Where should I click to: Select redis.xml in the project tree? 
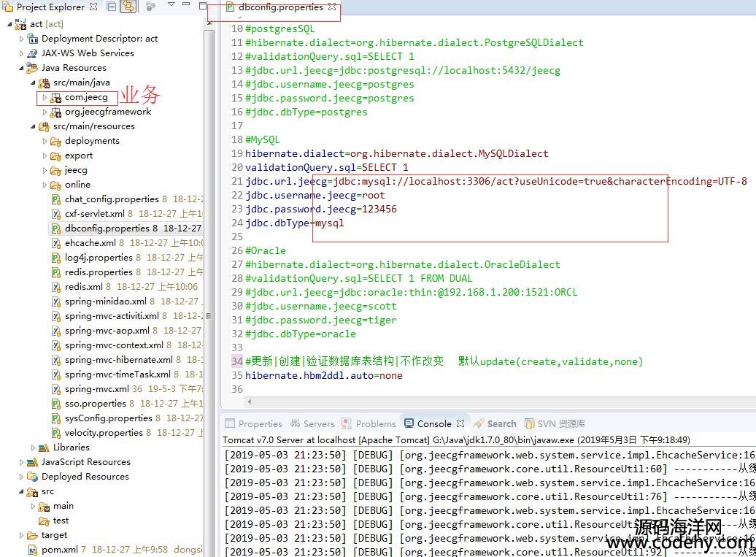(84, 286)
